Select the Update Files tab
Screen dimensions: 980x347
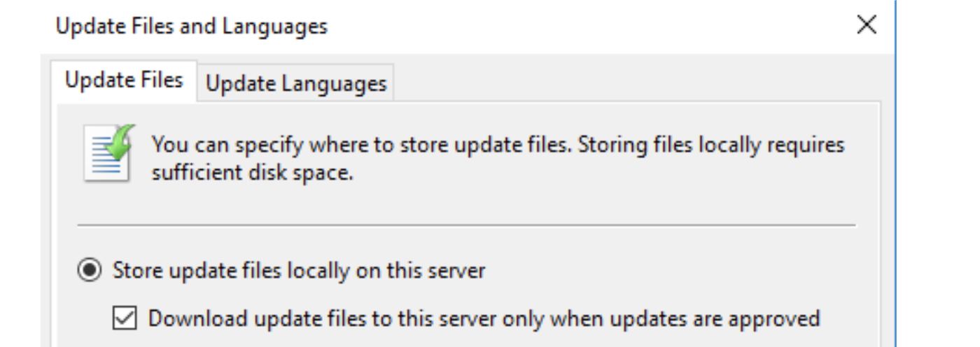pos(124,81)
